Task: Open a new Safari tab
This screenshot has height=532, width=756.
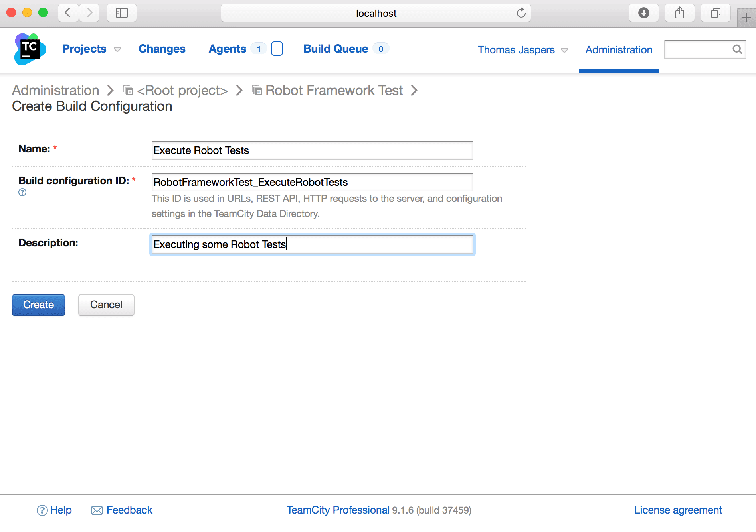Action: [x=746, y=18]
